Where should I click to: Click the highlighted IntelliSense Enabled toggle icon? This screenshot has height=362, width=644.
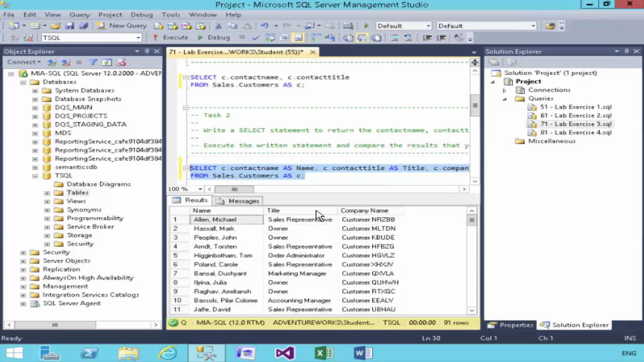point(298,37)
